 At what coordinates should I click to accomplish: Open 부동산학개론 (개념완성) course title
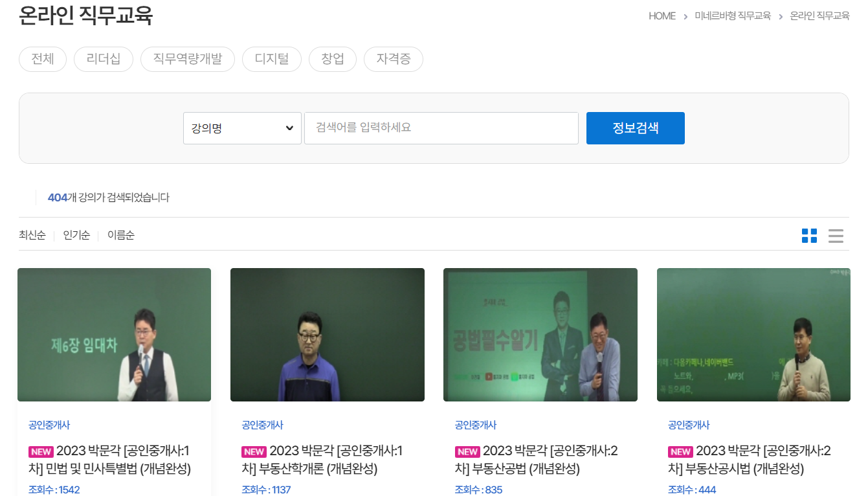tap(322, 460)
